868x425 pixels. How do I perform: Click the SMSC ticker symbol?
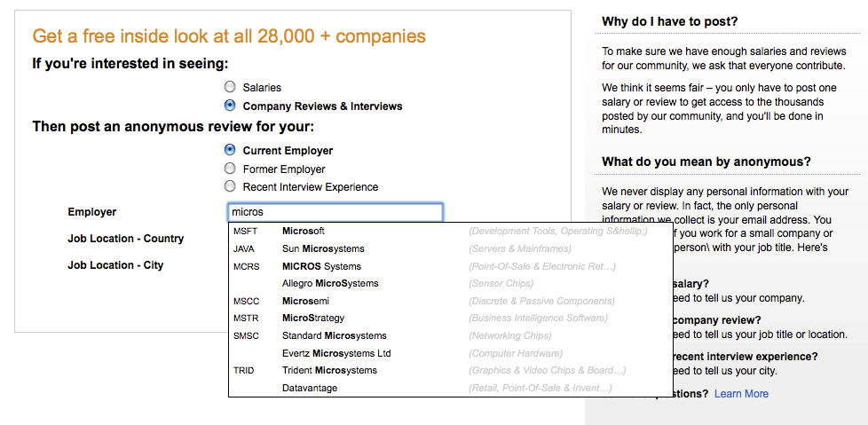(x=246, y=335)
